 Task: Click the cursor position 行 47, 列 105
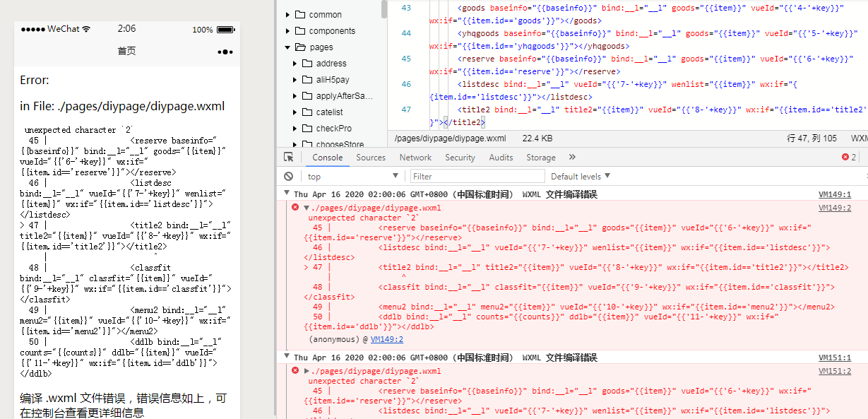[x=812, y=138]
